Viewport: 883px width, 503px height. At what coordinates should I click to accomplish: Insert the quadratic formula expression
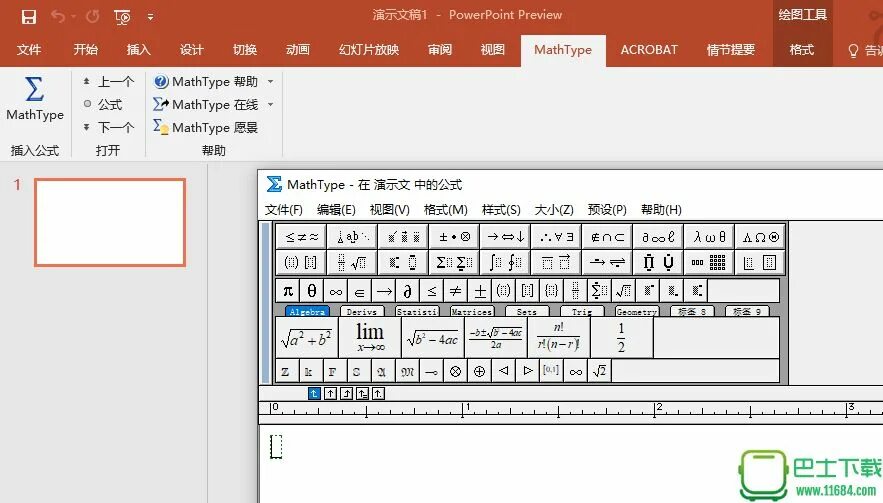coord(496,337)
